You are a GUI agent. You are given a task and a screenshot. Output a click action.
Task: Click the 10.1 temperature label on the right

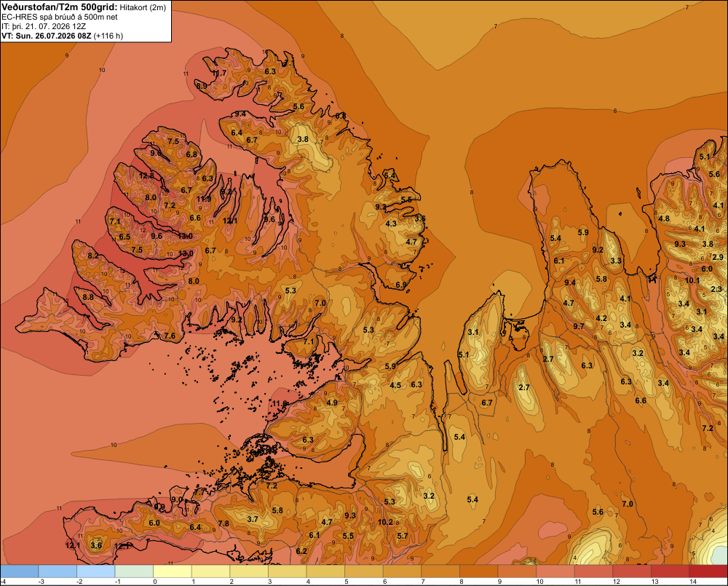pos(692,280)
